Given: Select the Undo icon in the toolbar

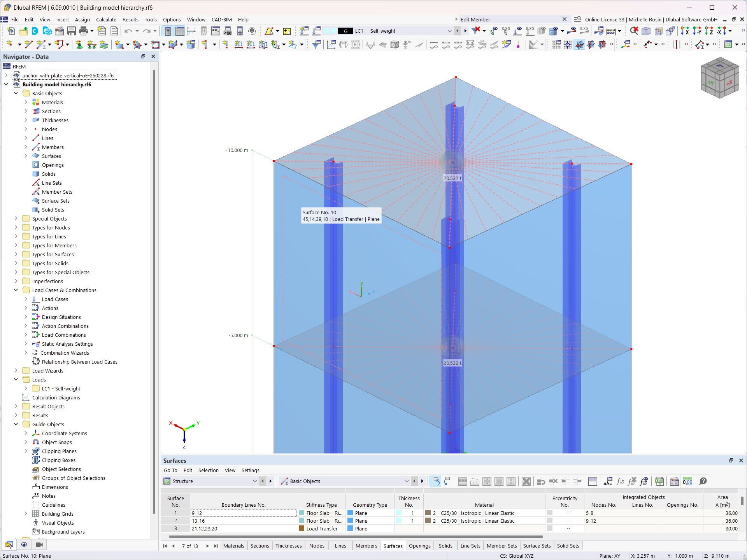Looking at the screenshot, I should pyautogui.click(x=128, y=31).
